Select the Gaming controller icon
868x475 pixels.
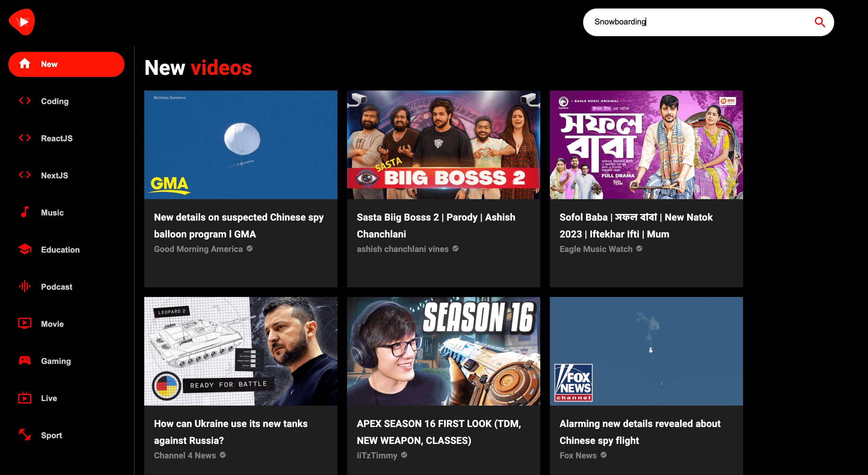click(x=25, y=360)
